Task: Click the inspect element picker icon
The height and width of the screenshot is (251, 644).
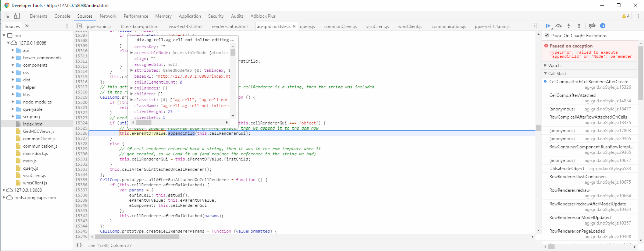Action: click(x=7, y=16)
